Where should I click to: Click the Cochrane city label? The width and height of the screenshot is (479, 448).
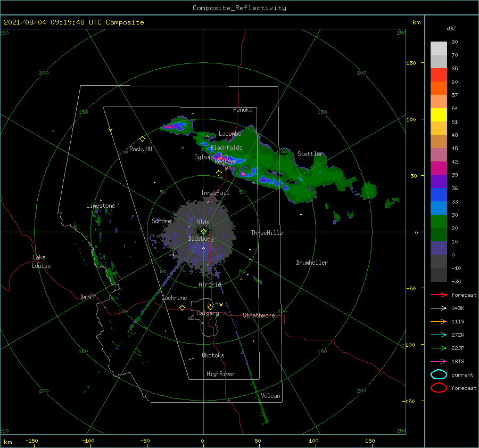point(174,298)
